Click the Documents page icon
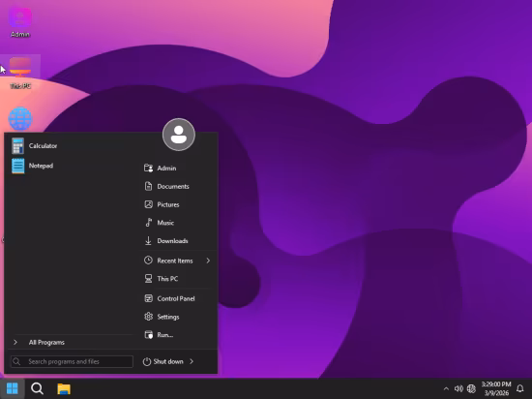The width and height of the screenshot is (532, 399). pos(148,186)
